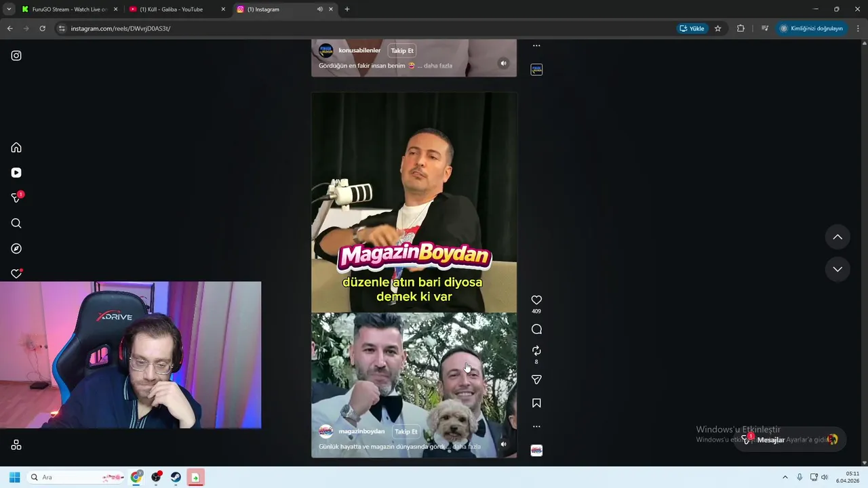Screen dimensions: 868x488
Task: Open Steam from the taskbar
Action: coord(176,477)
